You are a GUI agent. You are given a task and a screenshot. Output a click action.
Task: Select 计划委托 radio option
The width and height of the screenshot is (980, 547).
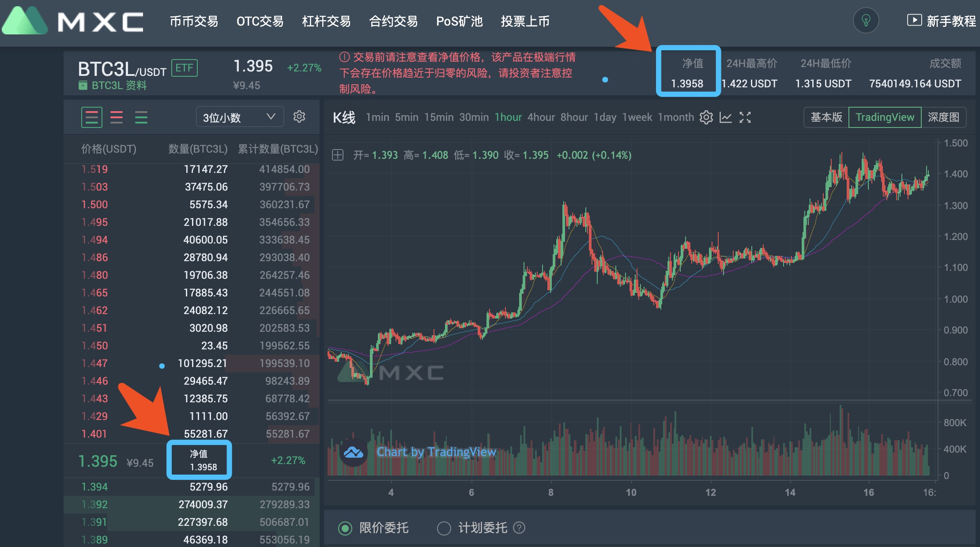coord(444,528)
